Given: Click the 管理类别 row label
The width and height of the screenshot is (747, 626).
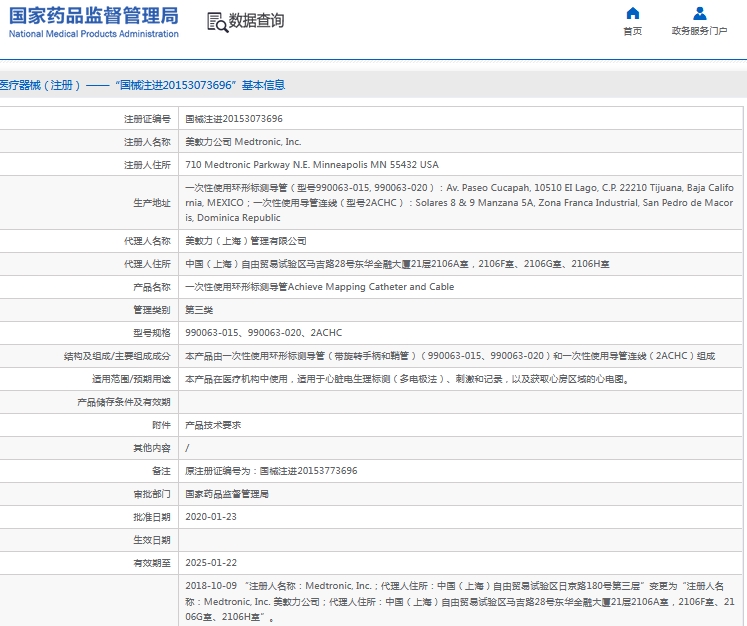Looking at the screenshot, I should (x=152, y=310).
